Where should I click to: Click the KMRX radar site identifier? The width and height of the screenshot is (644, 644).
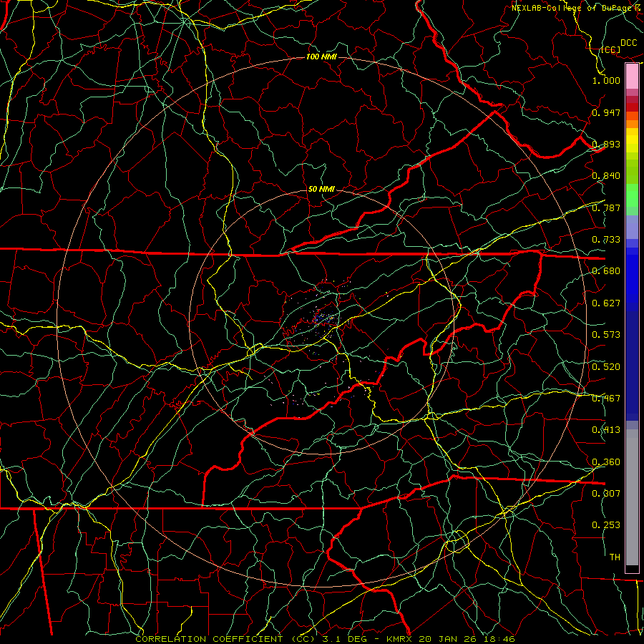(399, 639)
